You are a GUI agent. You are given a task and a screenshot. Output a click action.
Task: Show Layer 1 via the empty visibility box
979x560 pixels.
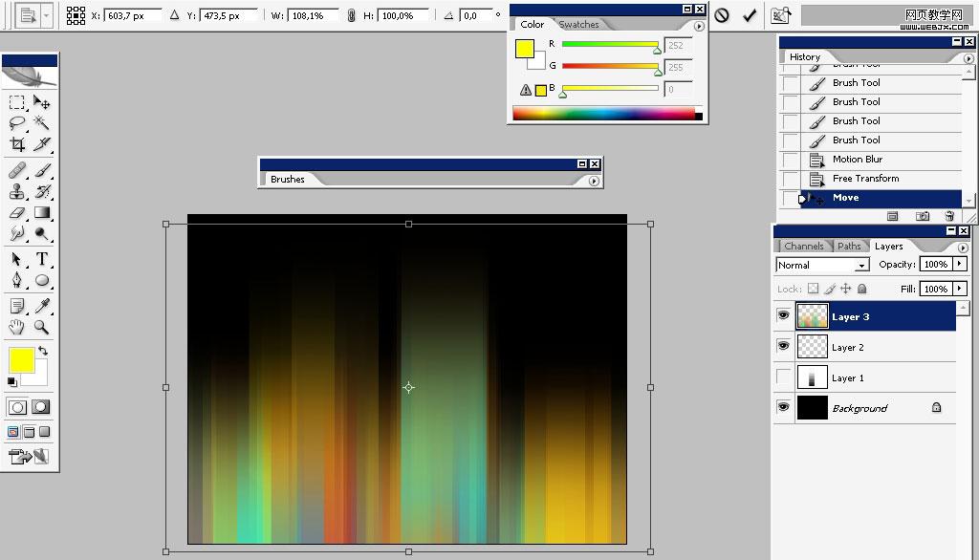(x=784, y=377)
